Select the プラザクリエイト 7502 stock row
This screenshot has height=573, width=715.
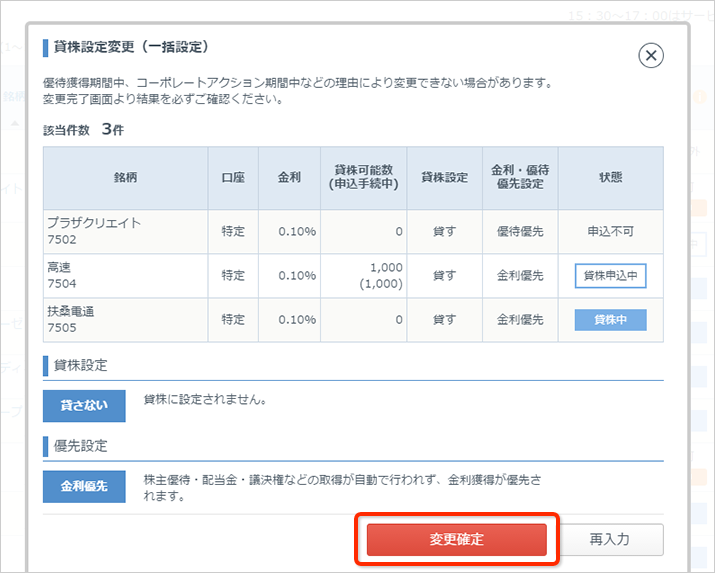pyautogui.click(x=93, y=232)
